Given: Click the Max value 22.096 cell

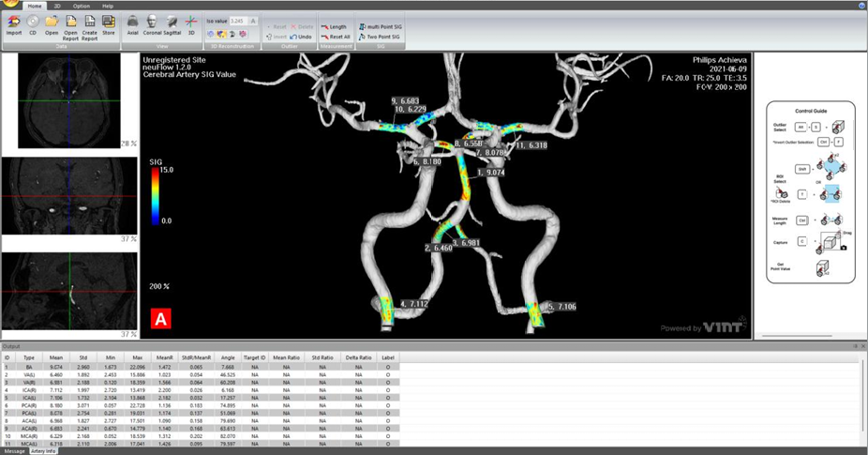Looking at the screenshot, I should (x=137, y=367).
